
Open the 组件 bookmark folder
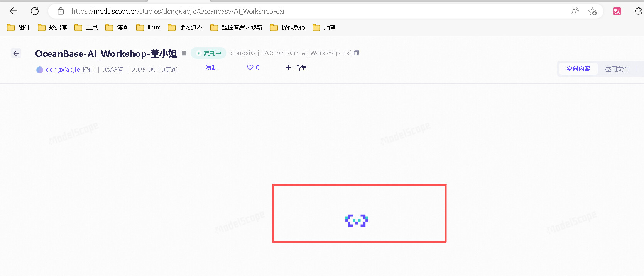pos(19,27)
